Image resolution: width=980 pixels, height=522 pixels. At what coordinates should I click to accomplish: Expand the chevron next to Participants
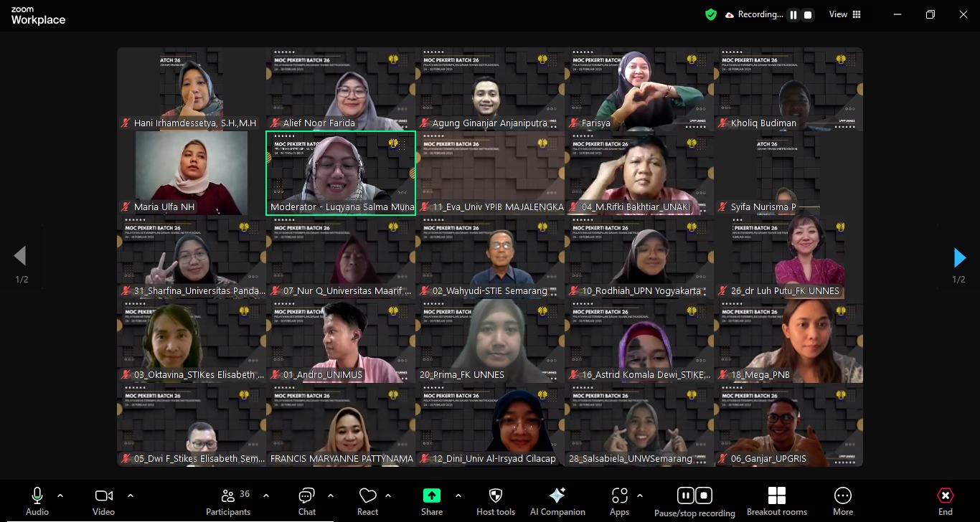tap(266, 495)
